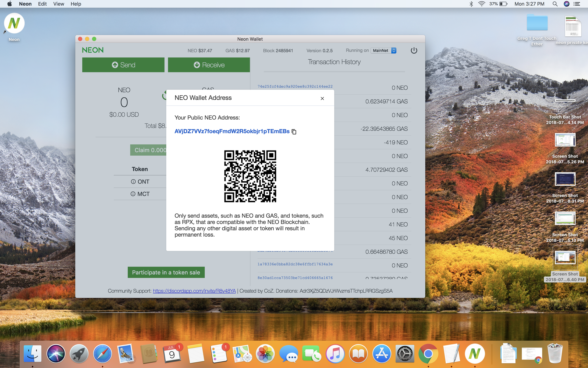
Task: Click the 41 NEO transaction amount
Action: pos(398,224)
